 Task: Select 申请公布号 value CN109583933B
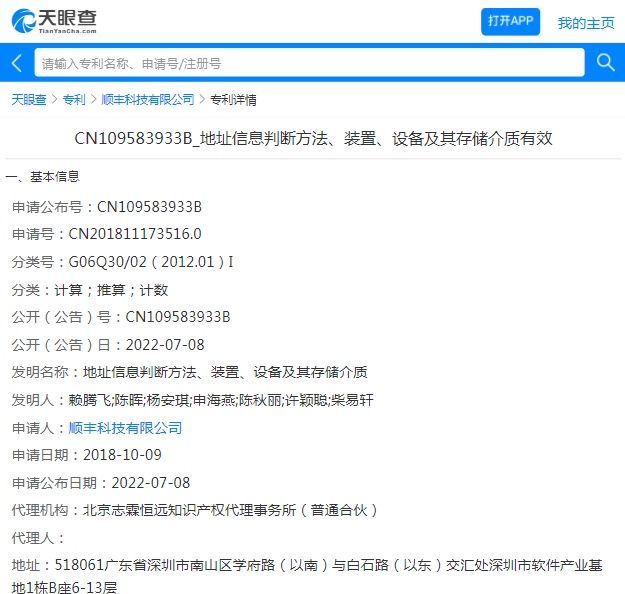coord(149,207)
